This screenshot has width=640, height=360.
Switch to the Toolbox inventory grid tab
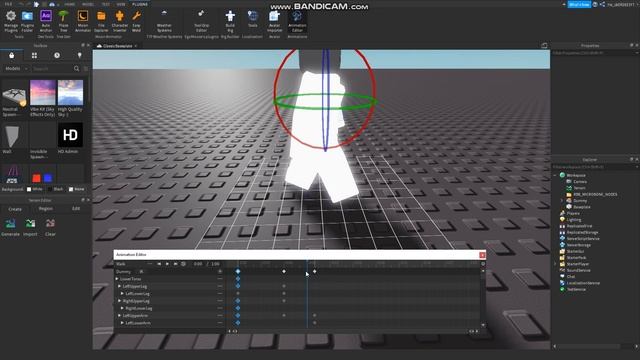point(34,56)
